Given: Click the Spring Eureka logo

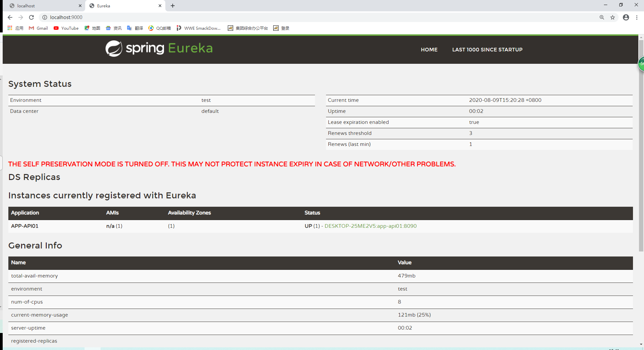Looking at the screenshot, I should click(159, 48).
